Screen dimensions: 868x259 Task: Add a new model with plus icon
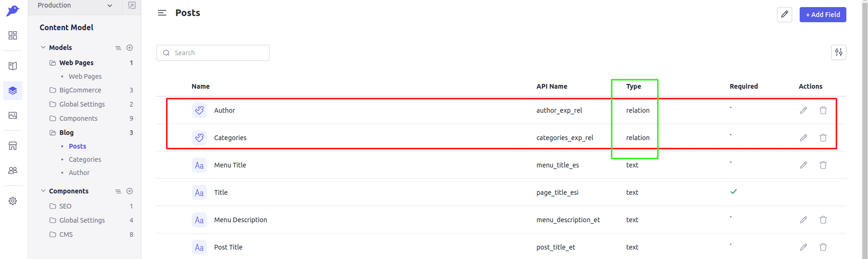(130, 48)
